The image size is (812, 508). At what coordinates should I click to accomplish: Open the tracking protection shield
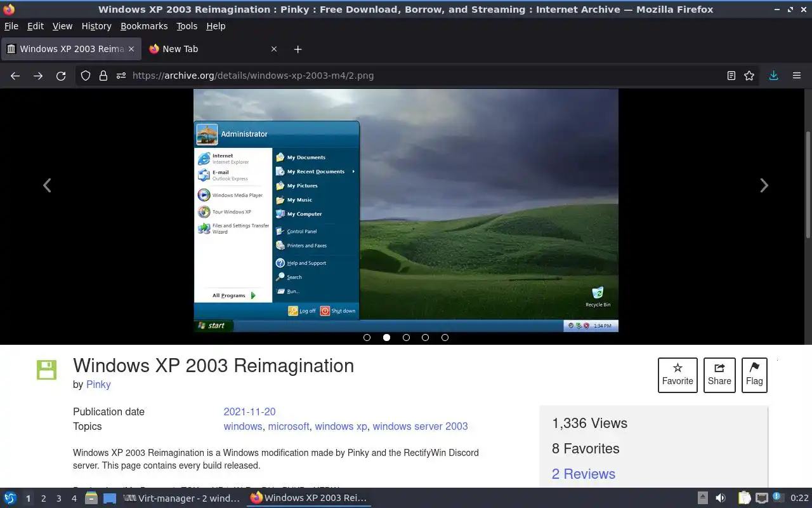86,76
